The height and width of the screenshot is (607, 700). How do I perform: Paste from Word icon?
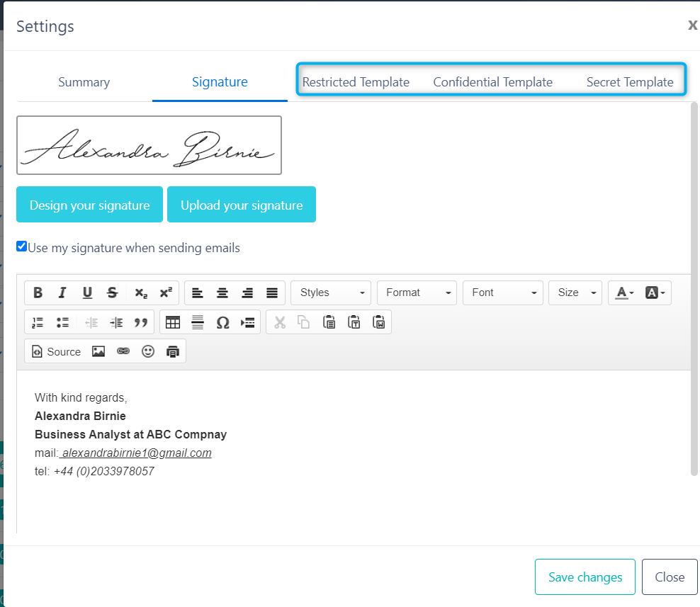(378, 322)
